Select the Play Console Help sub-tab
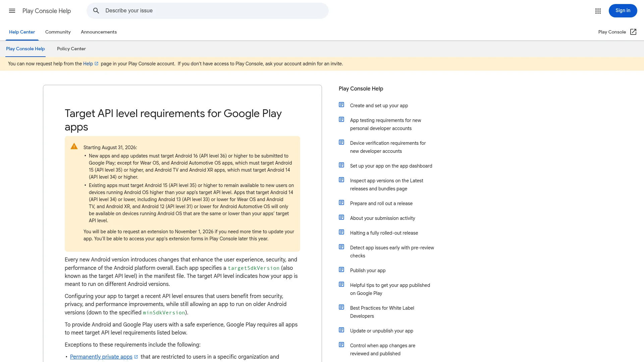This screenshot has height=362, width=644. [x=25, y=49]
